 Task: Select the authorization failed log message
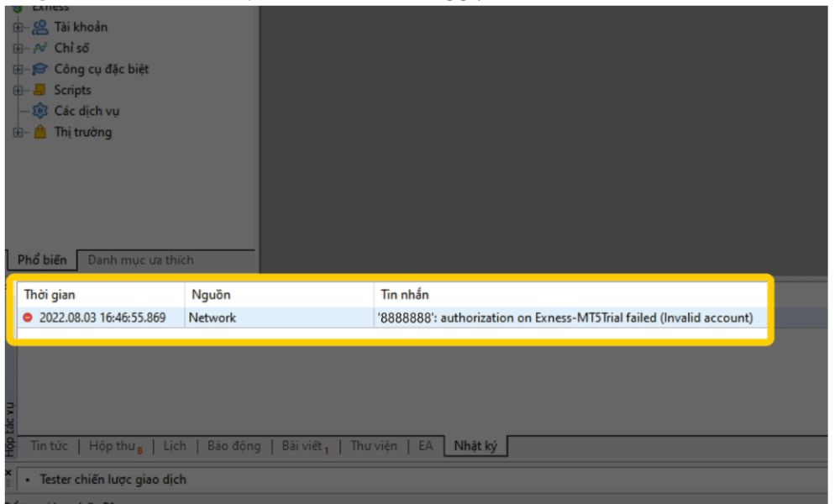[x=564, y=318]
